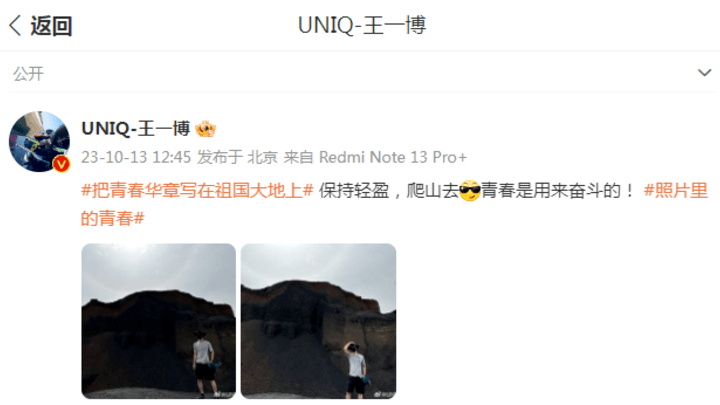Screen dimensions: 720x405
Task: Click the post timestamp 23-10-13 12:45
Action: [x=136, y=157]
